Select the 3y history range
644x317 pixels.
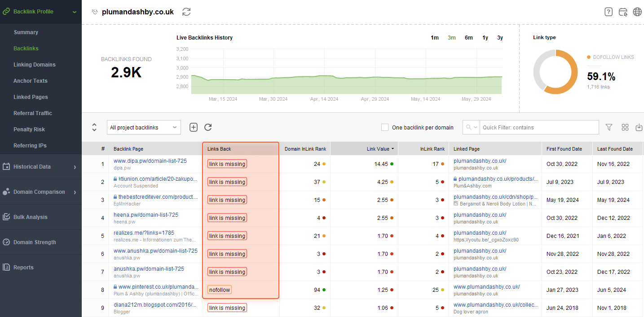pos(500,38)
